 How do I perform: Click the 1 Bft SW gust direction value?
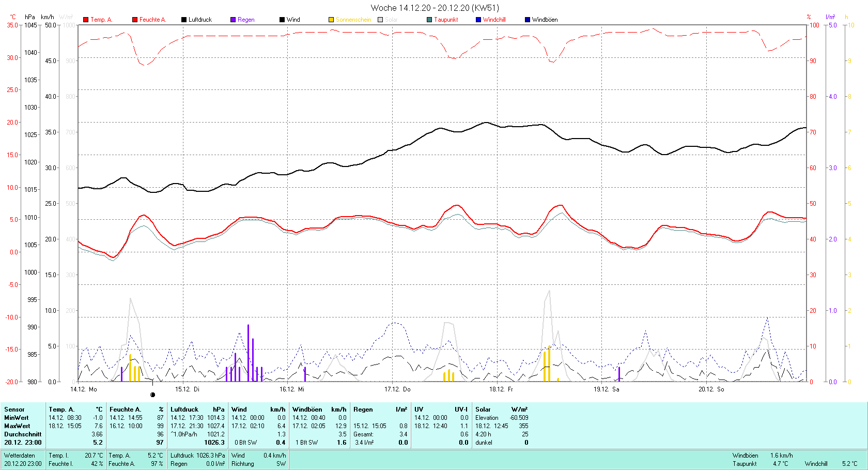pos(306,442)
